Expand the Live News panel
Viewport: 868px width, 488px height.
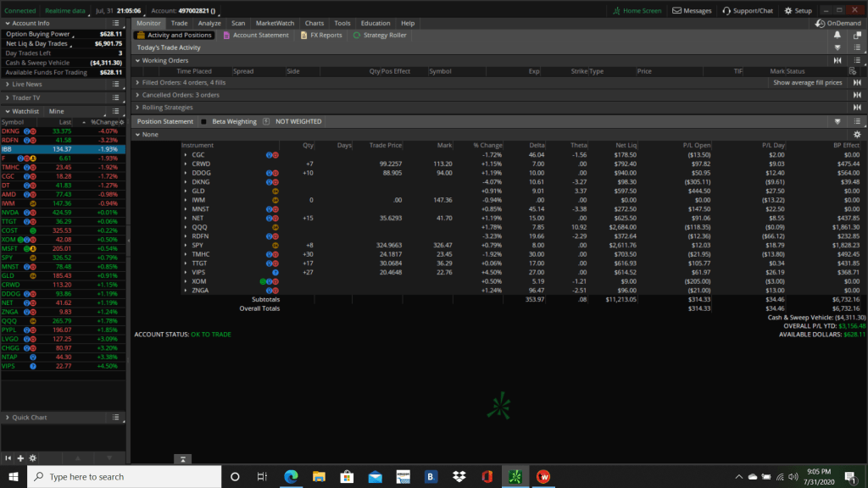point(8,85)
